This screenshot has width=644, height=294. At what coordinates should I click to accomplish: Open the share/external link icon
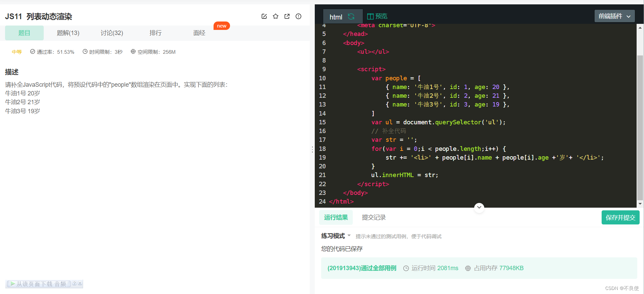(x=287, y=16)
